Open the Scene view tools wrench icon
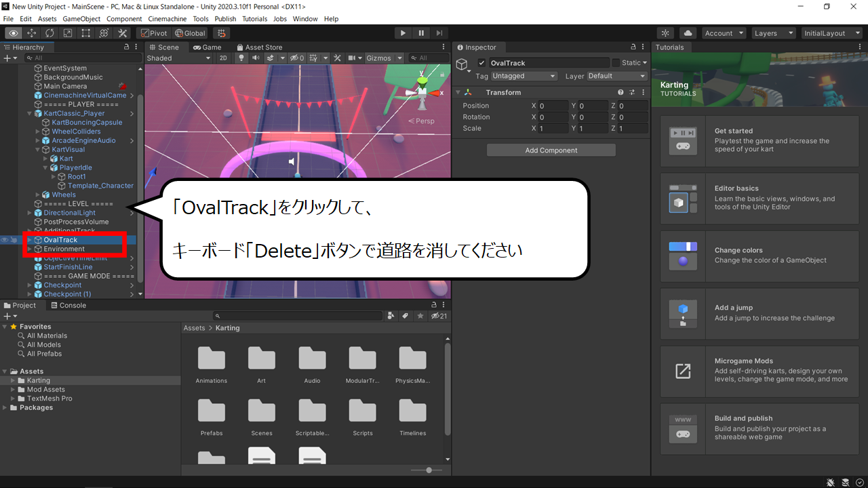868x488 pixels. point(337,58)
